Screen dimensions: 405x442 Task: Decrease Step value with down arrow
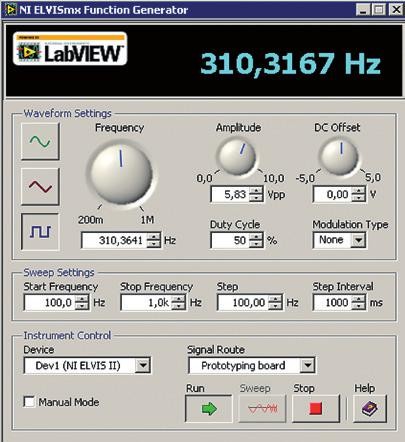tap(275, 306)
